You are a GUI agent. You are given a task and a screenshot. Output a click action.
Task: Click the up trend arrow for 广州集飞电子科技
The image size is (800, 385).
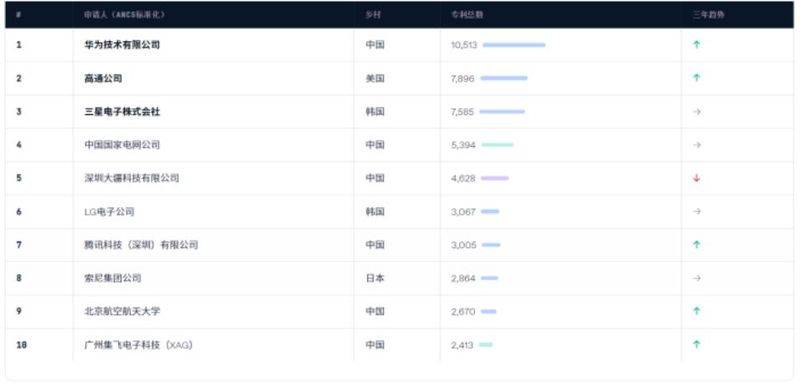point(696,345)
